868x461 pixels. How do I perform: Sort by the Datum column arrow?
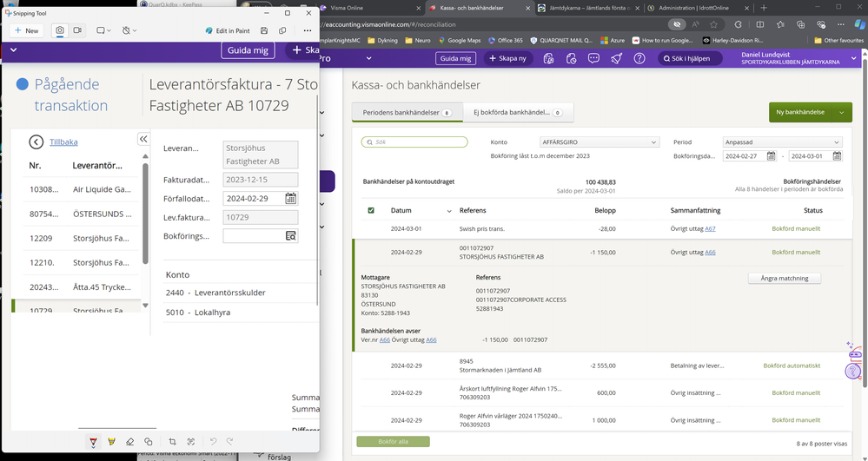pyautogui.click(x=449, y=211)
